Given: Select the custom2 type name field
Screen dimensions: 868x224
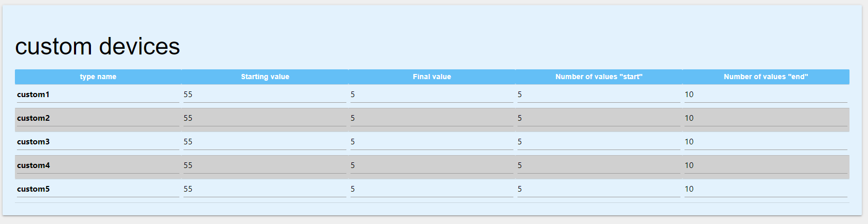Looking at the screenshot, I should click(x=98, y=118).
